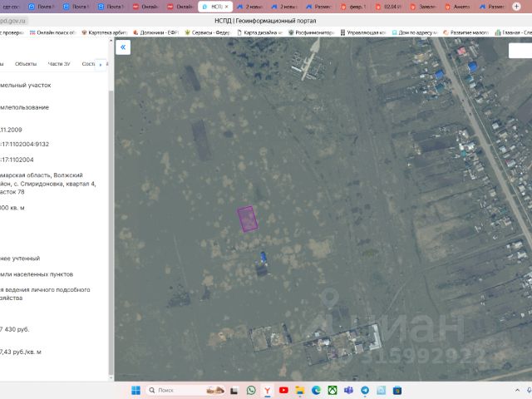Open the 'Сервисы - Федер' bookmark
This screenshot has height=399, width=532.
(207, 32)
